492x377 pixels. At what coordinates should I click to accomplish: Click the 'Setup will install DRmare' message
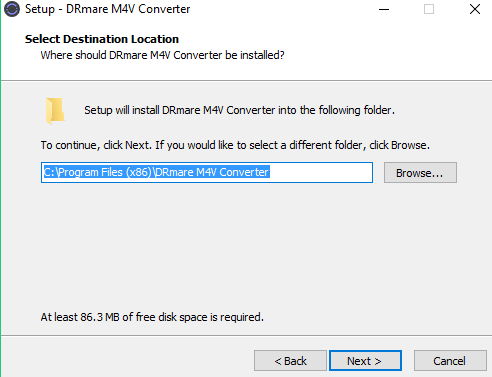239,110
